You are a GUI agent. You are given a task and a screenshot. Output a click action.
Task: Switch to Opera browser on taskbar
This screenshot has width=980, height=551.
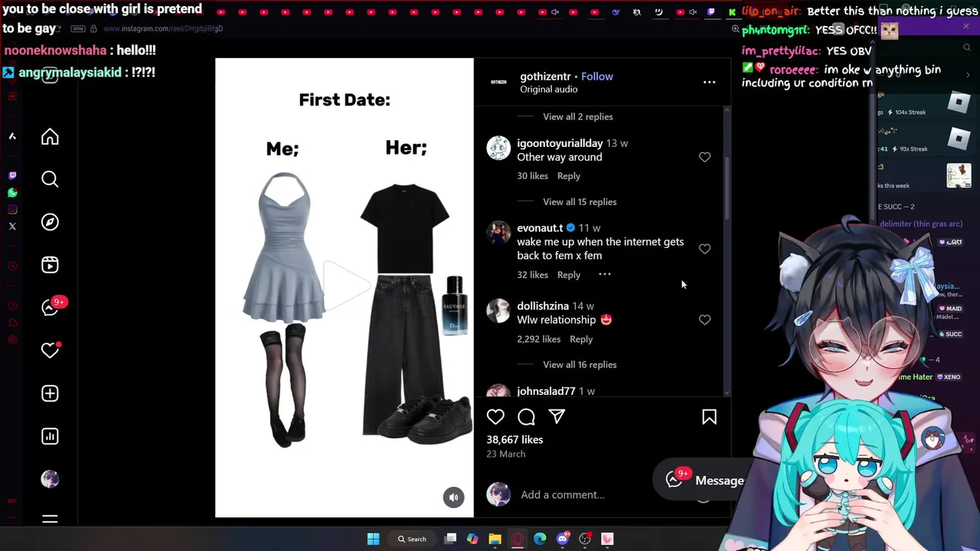click(x=518, y=539)
